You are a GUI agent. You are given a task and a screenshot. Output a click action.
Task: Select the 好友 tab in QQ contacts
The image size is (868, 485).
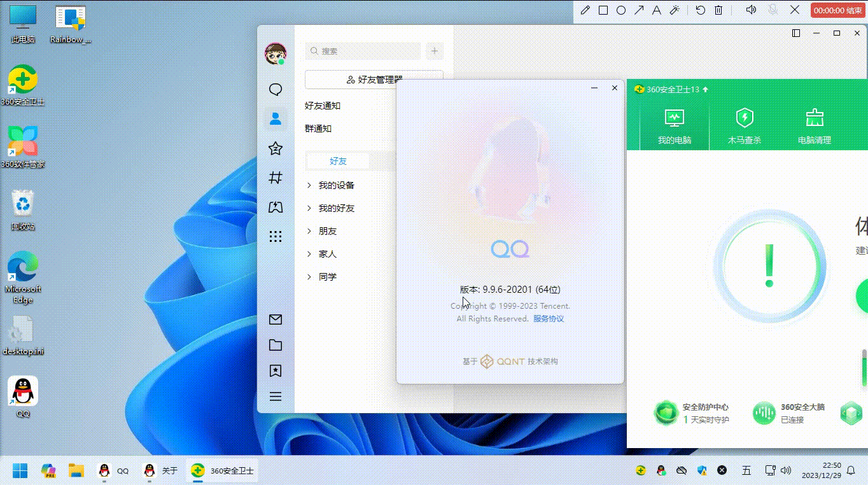pyautogui.click(x=338, y=161)
